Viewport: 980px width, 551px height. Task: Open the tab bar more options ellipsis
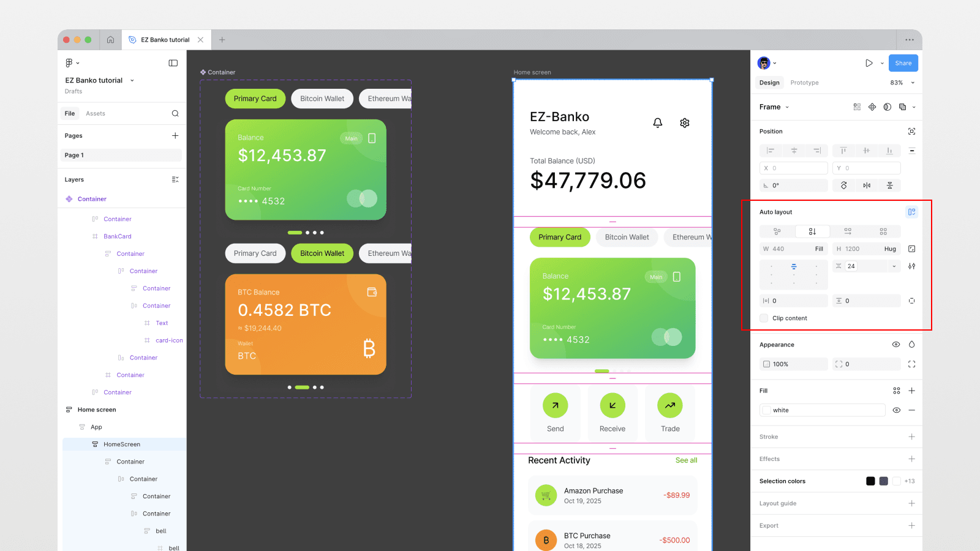(910, 40)
